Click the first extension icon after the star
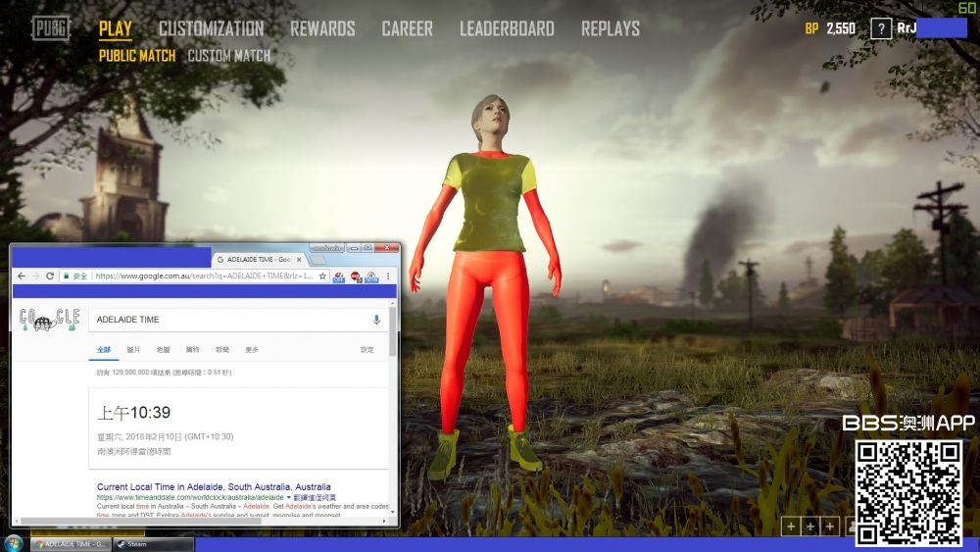The image size is (980, 552). click(339, 276)
